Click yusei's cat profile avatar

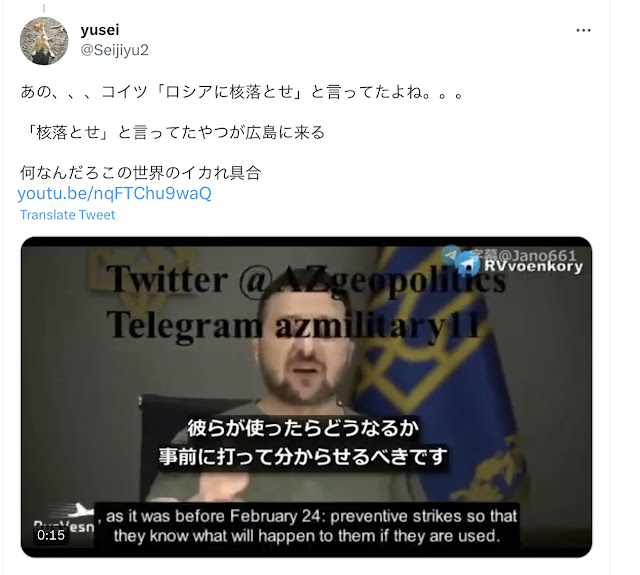(x=44, y=41)
